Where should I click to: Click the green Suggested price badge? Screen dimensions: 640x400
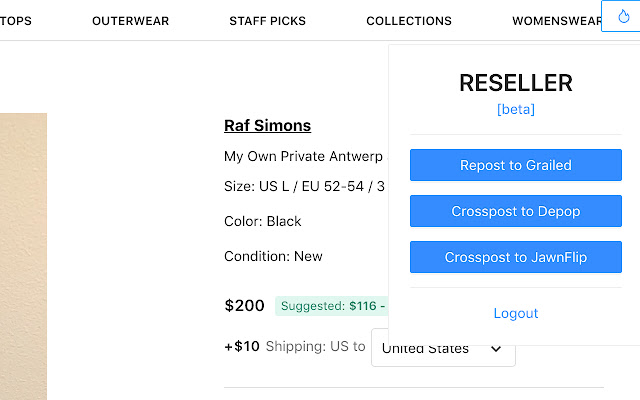click(331, 306)
